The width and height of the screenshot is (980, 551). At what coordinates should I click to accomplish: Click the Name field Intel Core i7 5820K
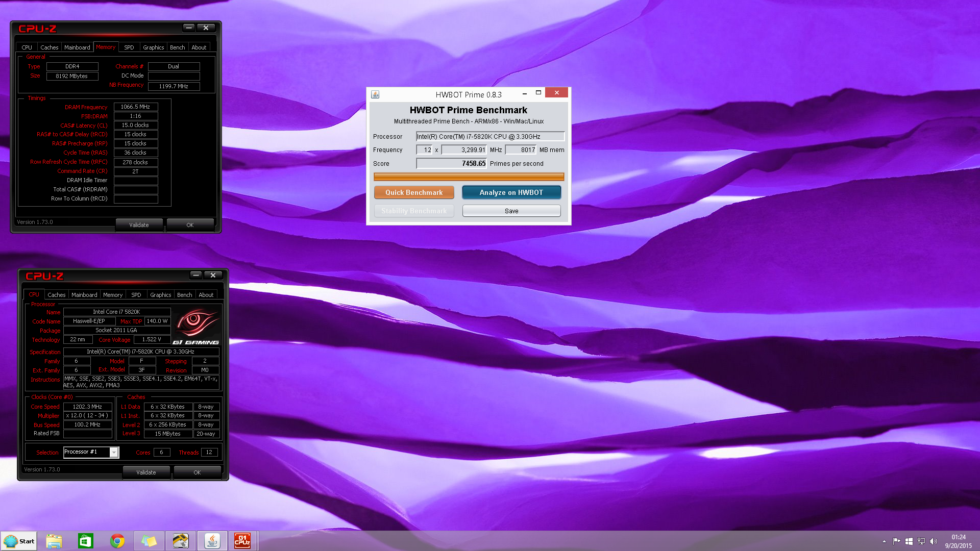tap(116, 312)
